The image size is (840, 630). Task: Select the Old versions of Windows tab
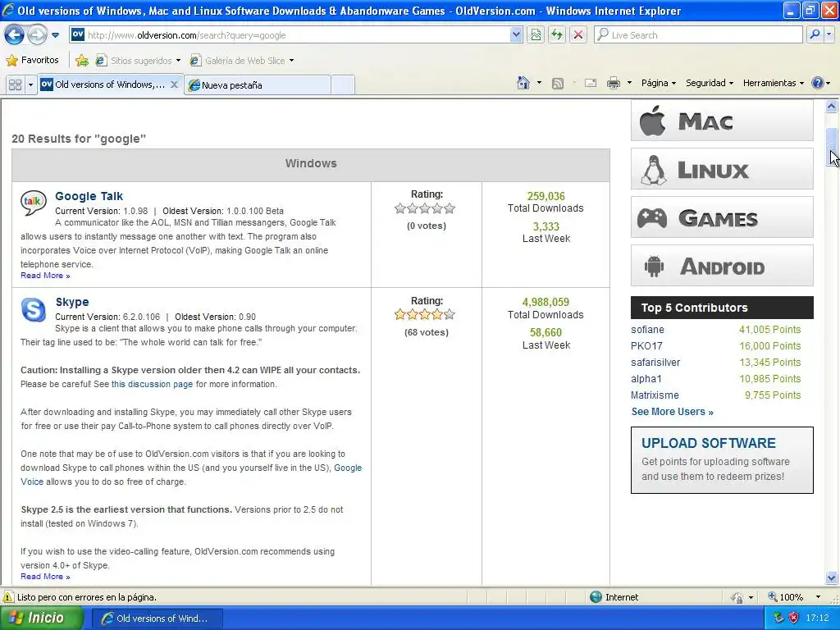point(103,84)
